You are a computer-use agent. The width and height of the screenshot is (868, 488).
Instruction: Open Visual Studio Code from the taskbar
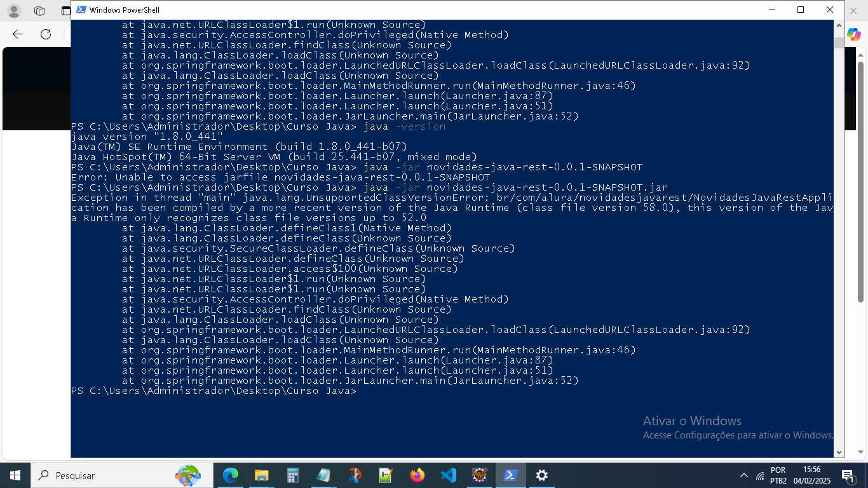[449, 475]
